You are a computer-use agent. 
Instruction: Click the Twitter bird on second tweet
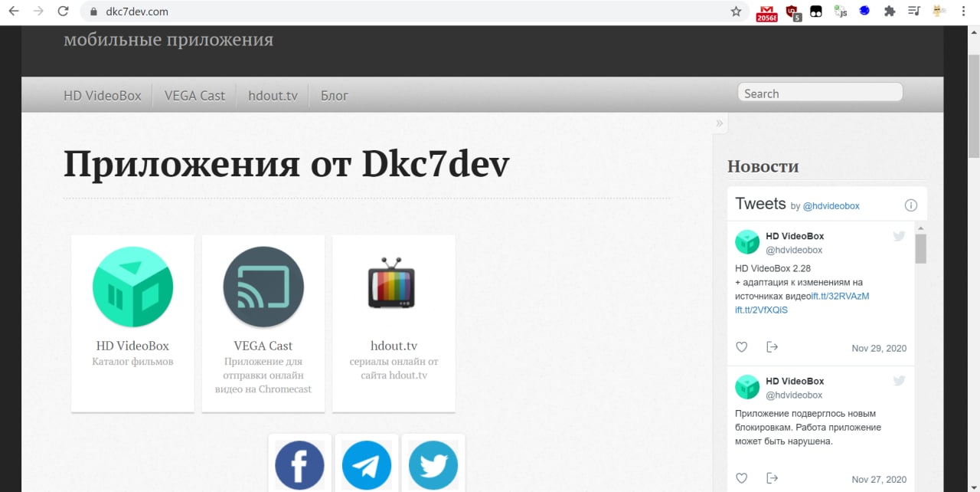pos(899,381)
